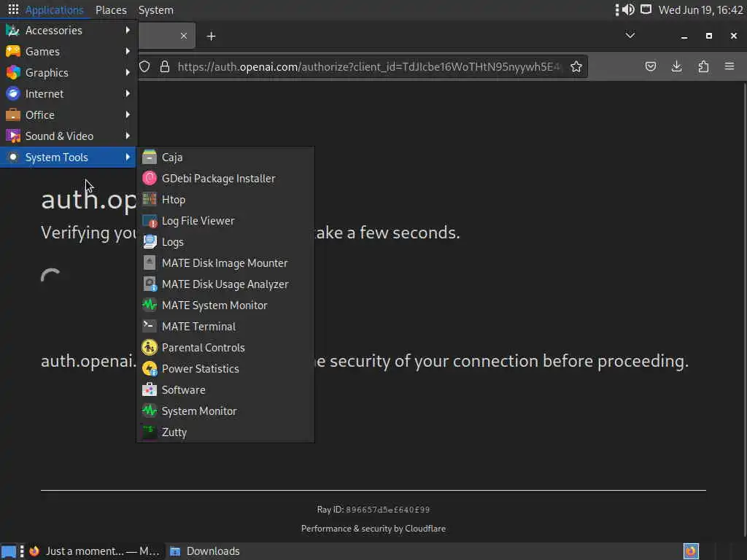Open MATE Terminal icon
747x560 pixels.
(x=149, y=326)
